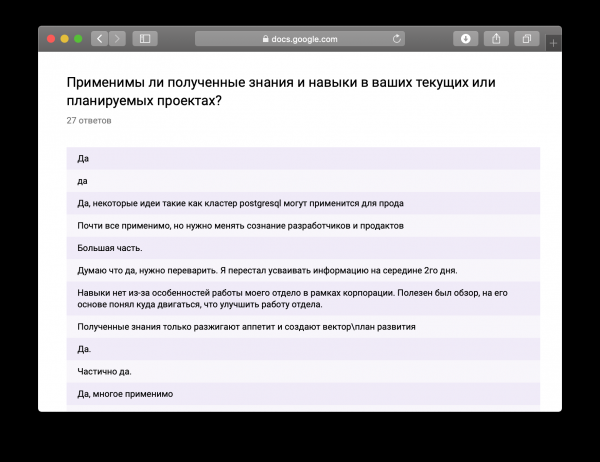The image size is (600, 462).
Task: Minimize the Safari window with the yellow button
Action: [65, 39]
